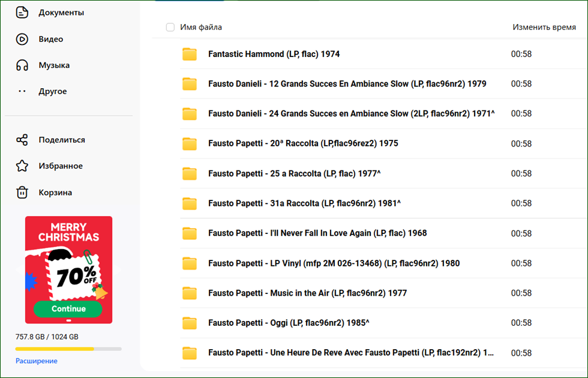Click the yellow storage usage bar
This screenshot has width=588, height=378.
(68, 349)
